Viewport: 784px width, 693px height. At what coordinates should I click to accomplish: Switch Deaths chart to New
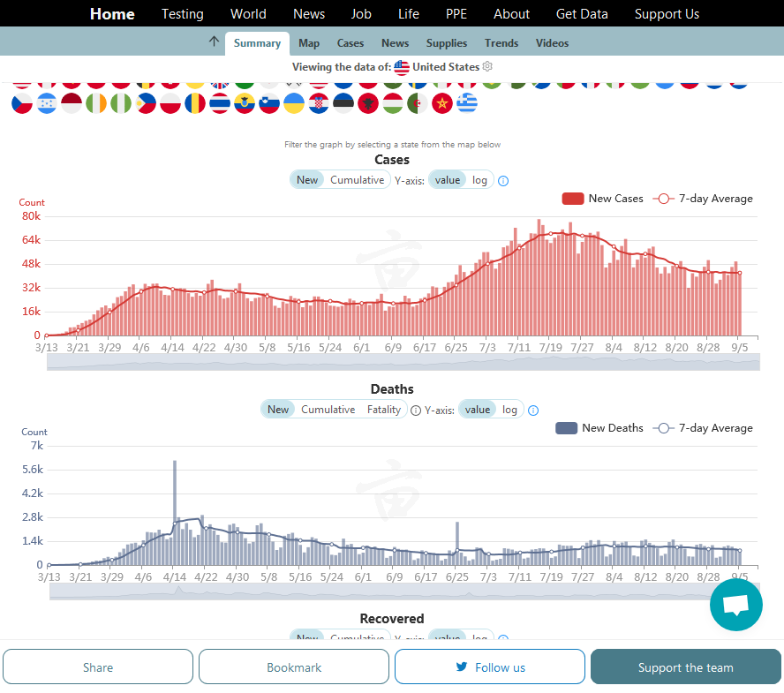click(278, 410)
